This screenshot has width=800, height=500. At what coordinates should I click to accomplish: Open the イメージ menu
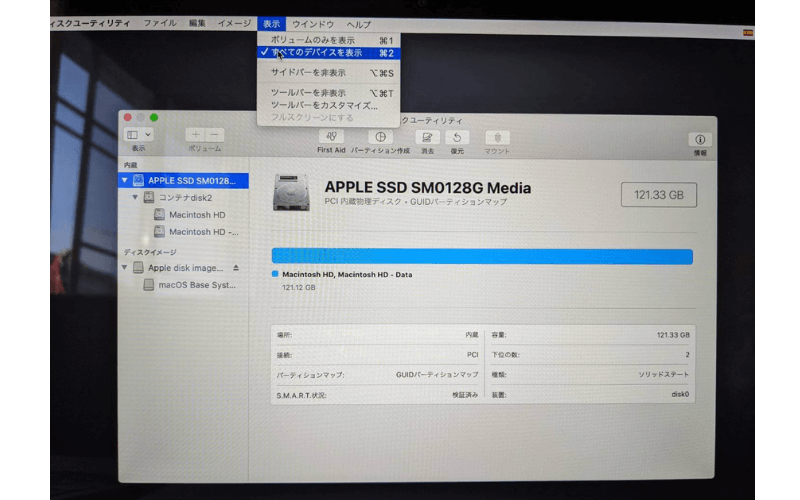point(234,23)
